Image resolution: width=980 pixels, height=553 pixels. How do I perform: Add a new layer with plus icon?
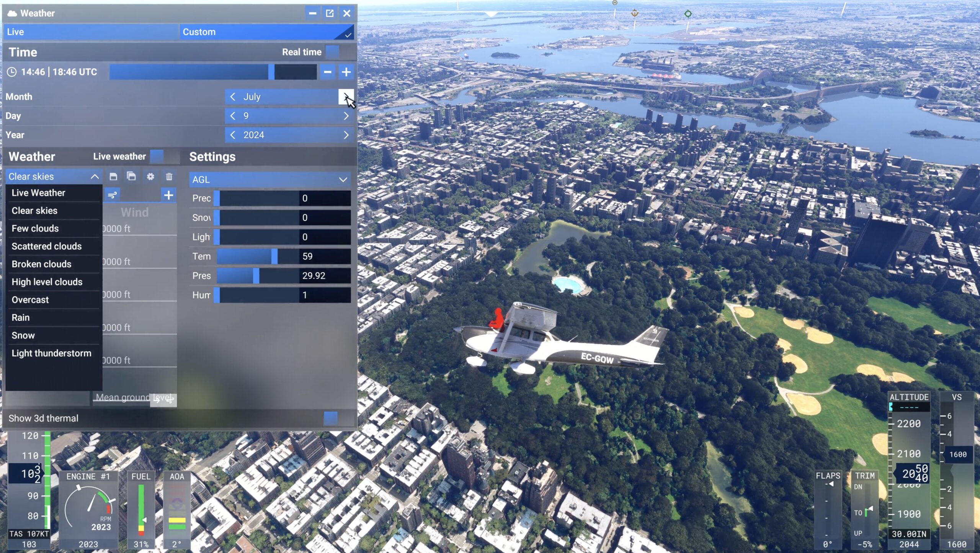point(168,195)
